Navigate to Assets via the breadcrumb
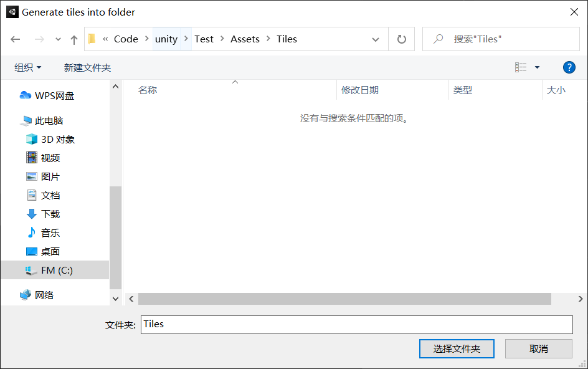 click(245, 39)
